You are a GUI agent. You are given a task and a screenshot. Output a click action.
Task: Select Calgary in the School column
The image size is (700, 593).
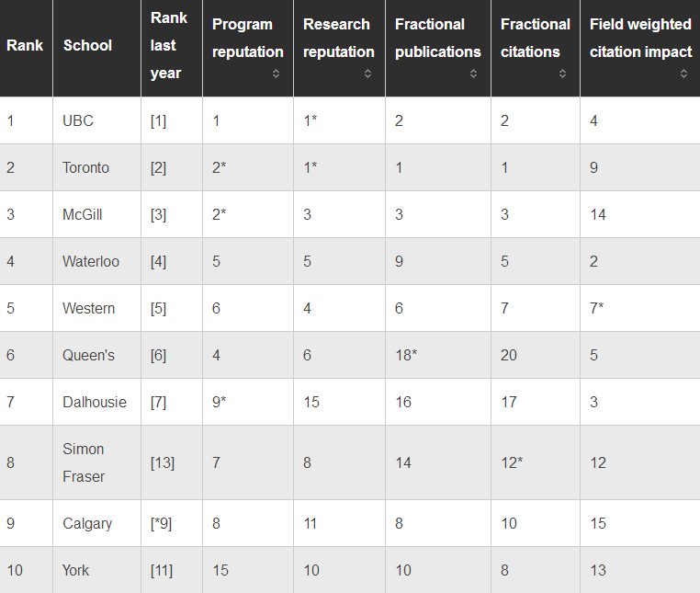pyautogui.click(x=87, y=523)
